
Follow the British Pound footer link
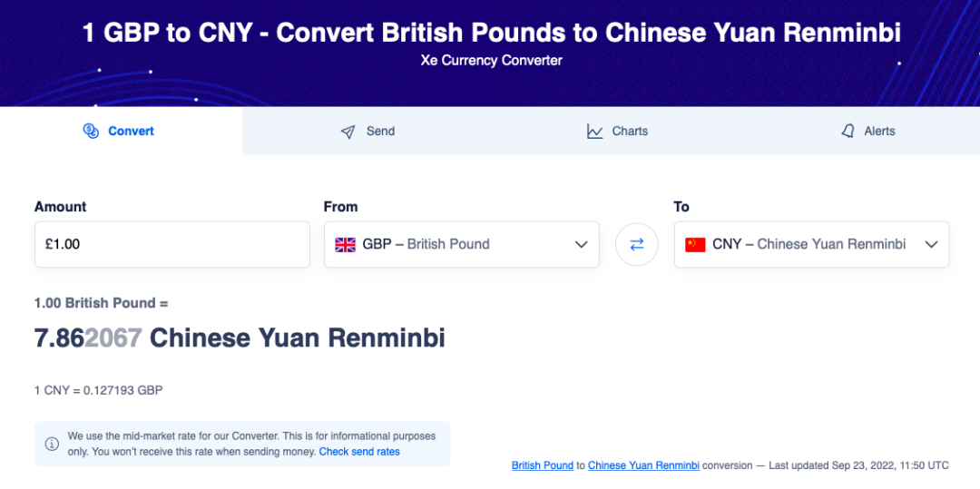tap(543, 465)
